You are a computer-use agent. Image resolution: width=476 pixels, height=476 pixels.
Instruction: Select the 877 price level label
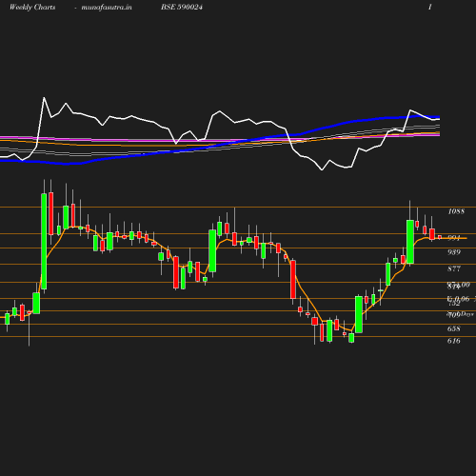pos(454,268)
